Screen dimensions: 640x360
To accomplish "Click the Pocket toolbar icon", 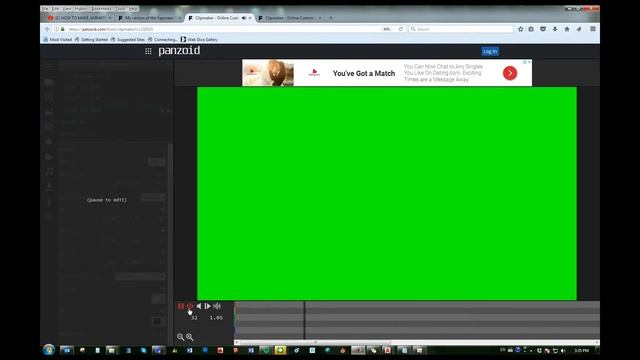I will tap(543, 29).
